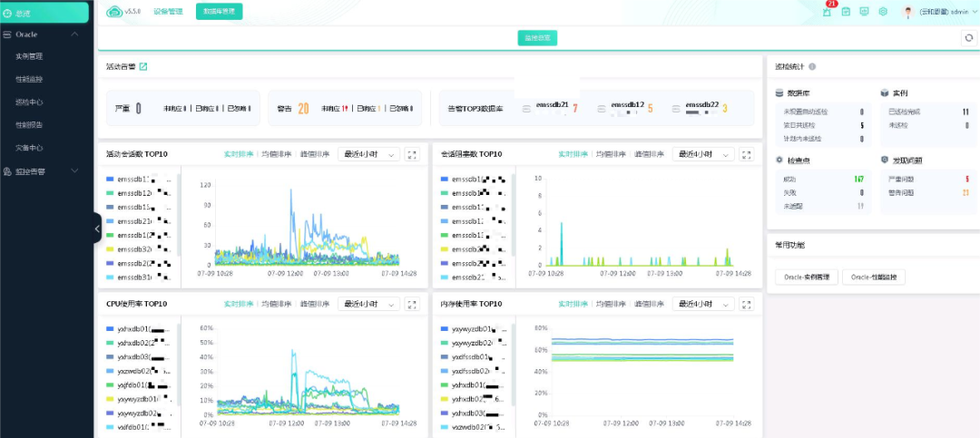This screenshot has width=980, height=438.
Task: Click the Oracle-实例管理 shortcut button
Action: (x=807, y=277)
